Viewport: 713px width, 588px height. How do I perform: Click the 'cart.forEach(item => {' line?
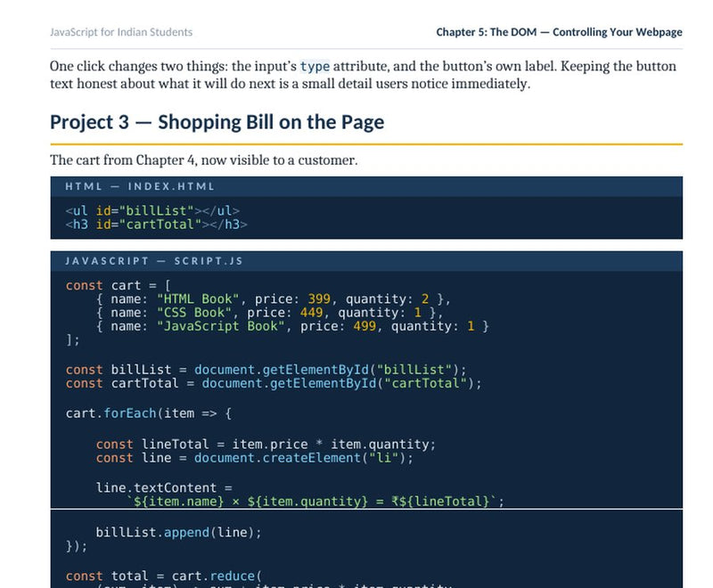[x=149, y=413]
